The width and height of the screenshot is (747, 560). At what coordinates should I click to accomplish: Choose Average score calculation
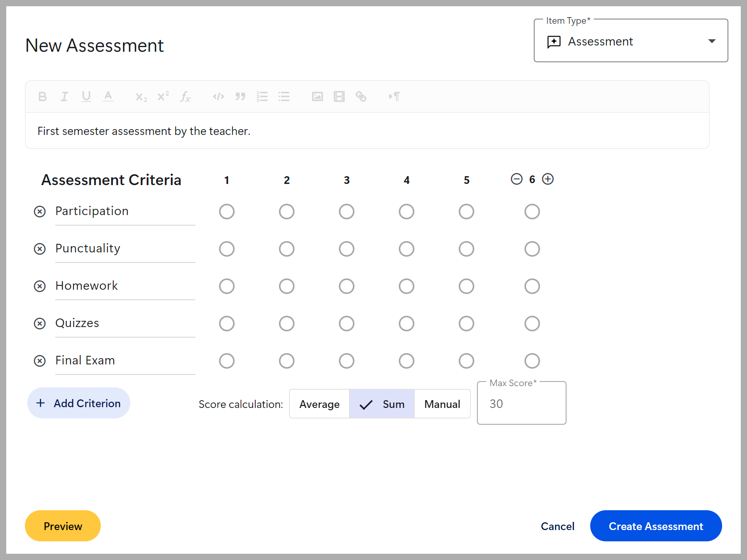point(319,404)
